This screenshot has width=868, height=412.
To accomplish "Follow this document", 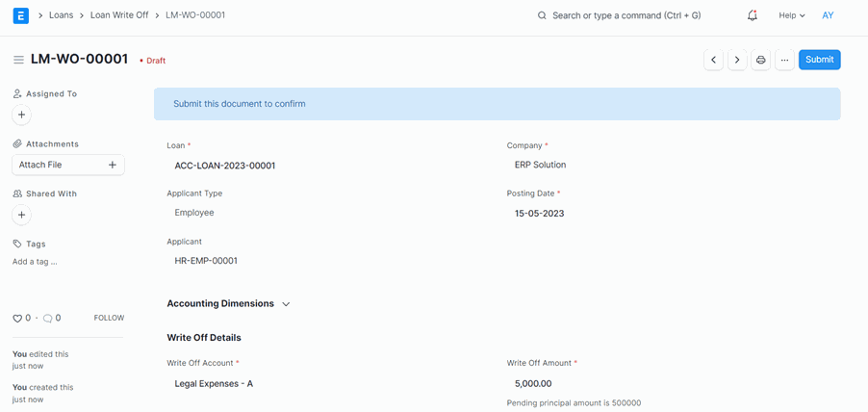I will [109, 318].
